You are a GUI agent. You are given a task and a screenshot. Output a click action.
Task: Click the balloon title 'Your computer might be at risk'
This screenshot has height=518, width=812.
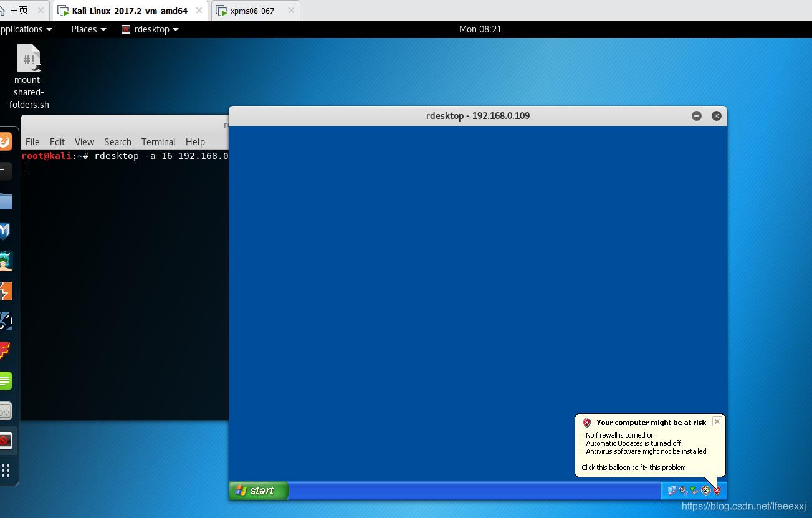coord(651,423)
